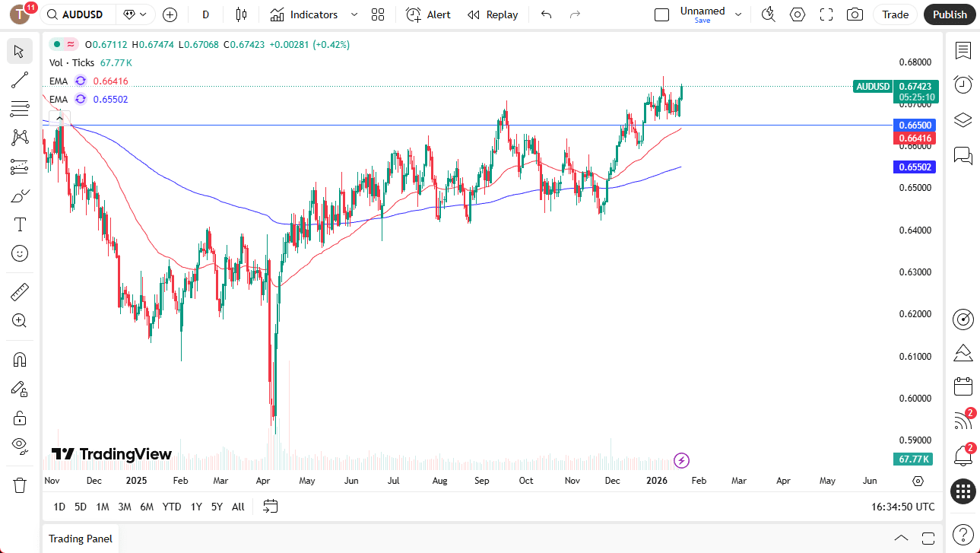
Task: Open the user profile avatar
Action: coord(20,14)
